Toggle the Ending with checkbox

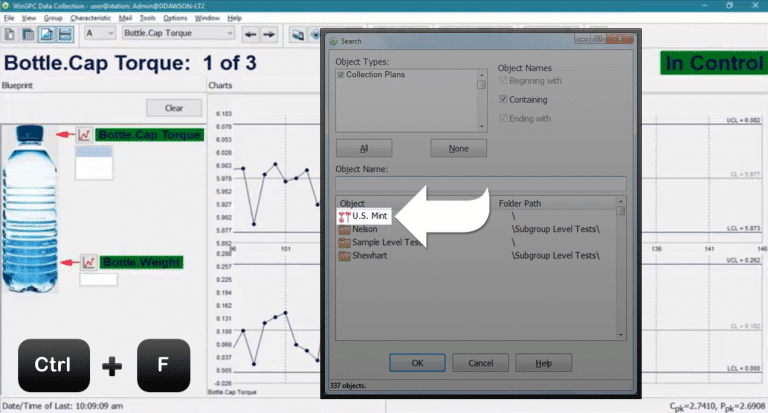[505, 118]
